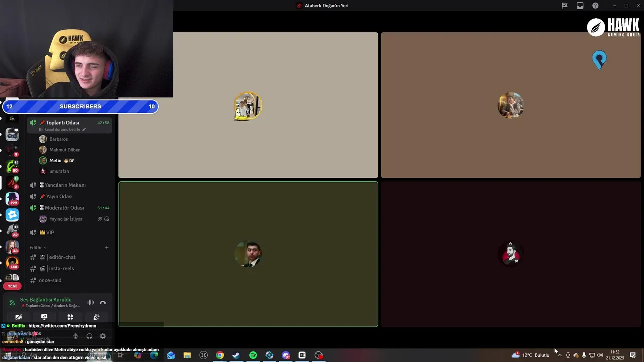Open volume control in system tray
644x362 pixels.
click(600, 355)
